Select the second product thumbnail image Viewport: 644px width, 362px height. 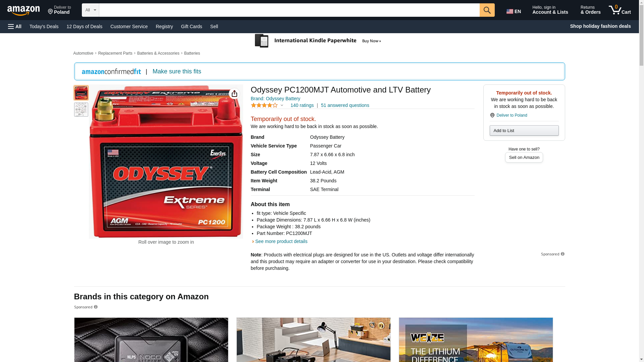[81, 110]
